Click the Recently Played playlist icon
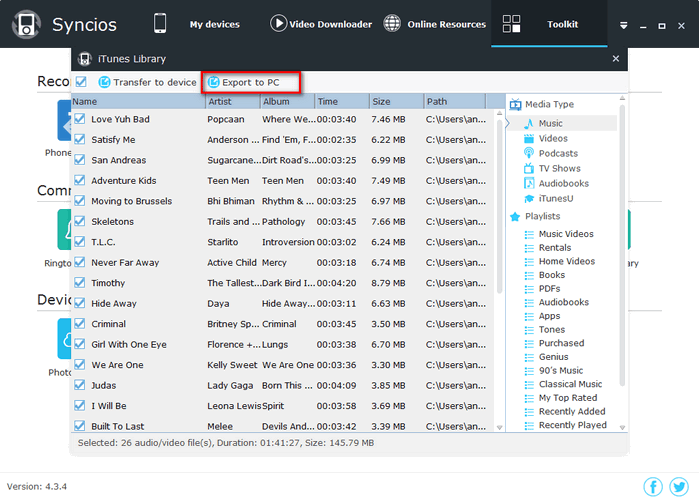Image resolution: width=699 pixels, height=502 pixels. tap(529, 425)
